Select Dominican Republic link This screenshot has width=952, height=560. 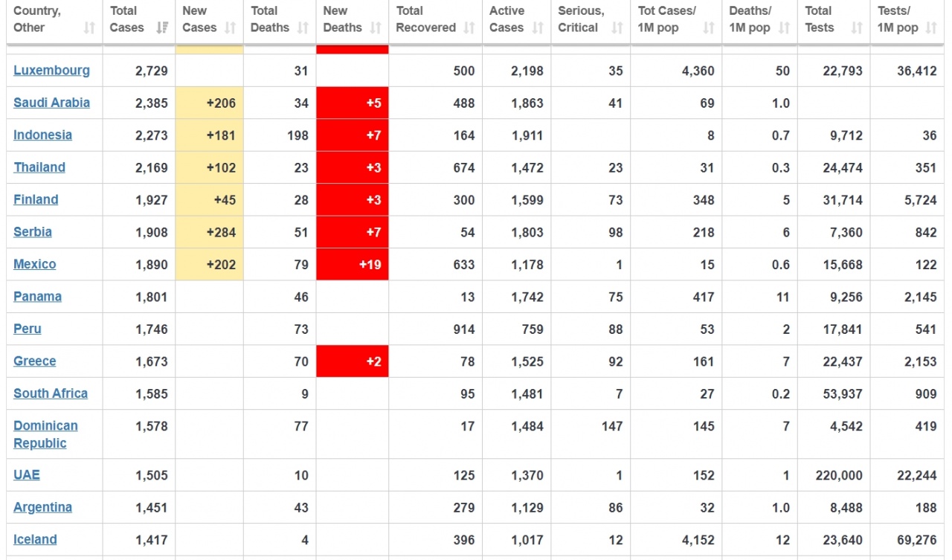point(45,434)
